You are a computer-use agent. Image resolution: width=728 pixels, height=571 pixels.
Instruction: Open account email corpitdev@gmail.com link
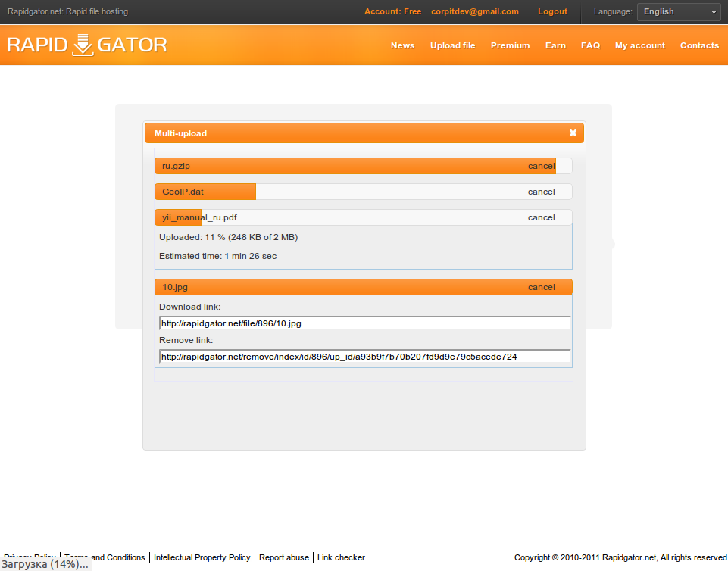(x=475, y=11)
